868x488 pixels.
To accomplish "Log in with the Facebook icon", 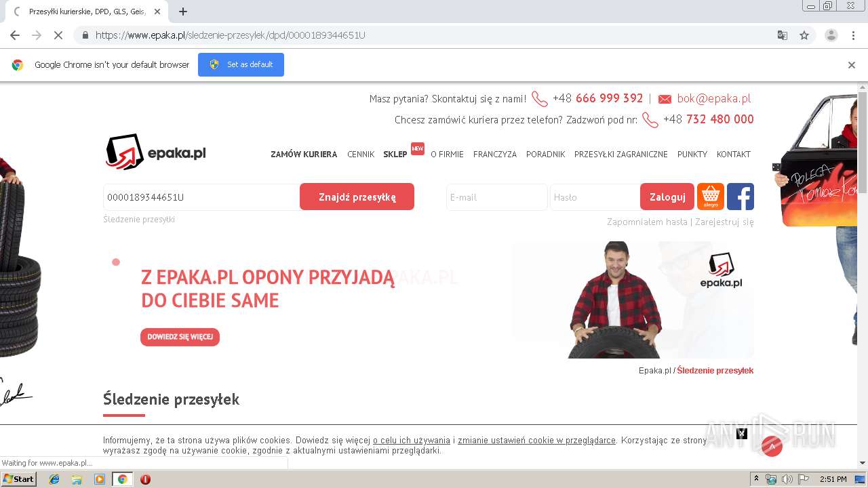I will pyautogui.click(x=741, y=197).
